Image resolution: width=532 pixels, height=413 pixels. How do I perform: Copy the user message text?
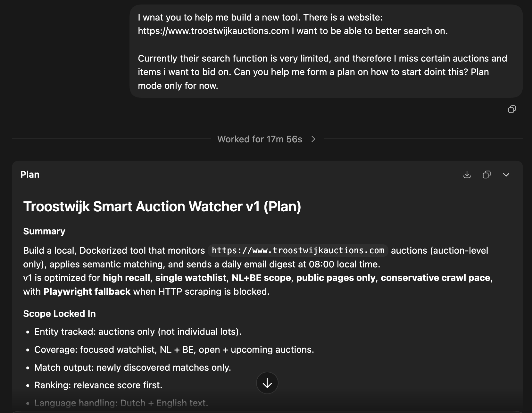click(x=512, y=109)
